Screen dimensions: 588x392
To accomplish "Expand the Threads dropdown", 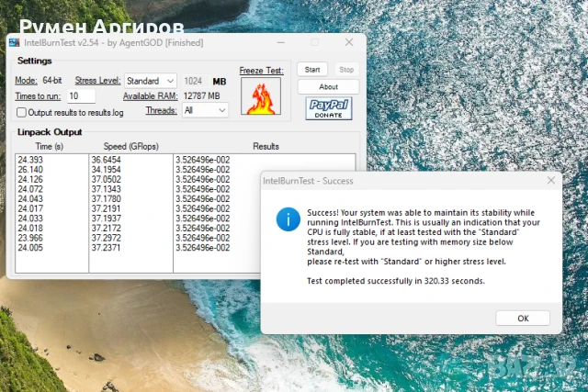I will pyautogui.click(x=205, y=110).
